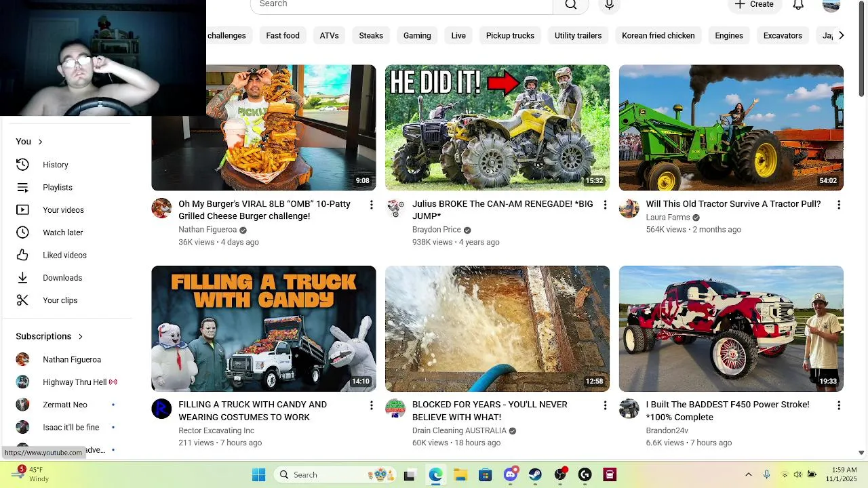Screen dimensions: 868x488
Task: Open Nathan Figueroa channel avatar beside video
Action: pos(161,208)
